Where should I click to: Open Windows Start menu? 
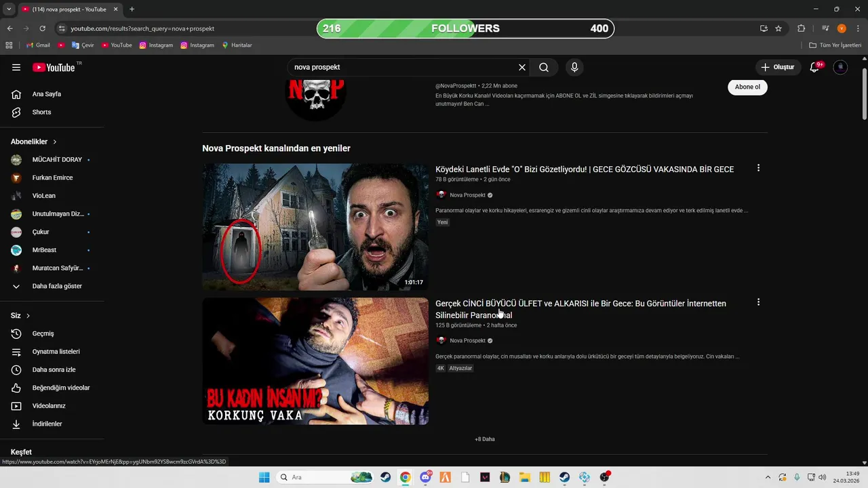pos(264,477)
